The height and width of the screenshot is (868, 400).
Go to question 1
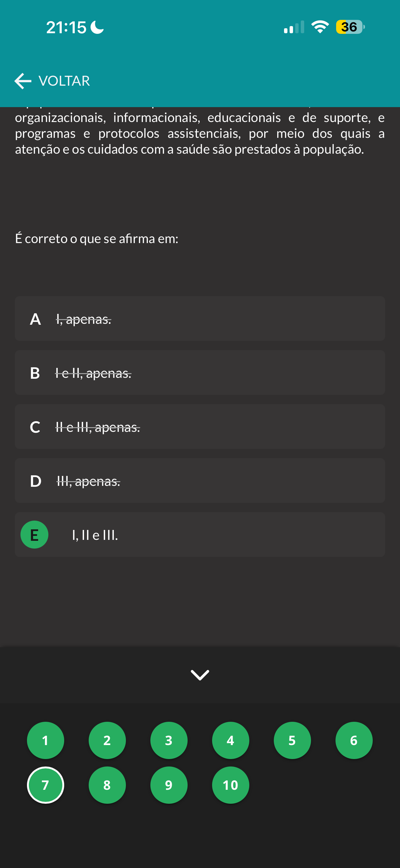pyautogui.click(x=46, y=740)
